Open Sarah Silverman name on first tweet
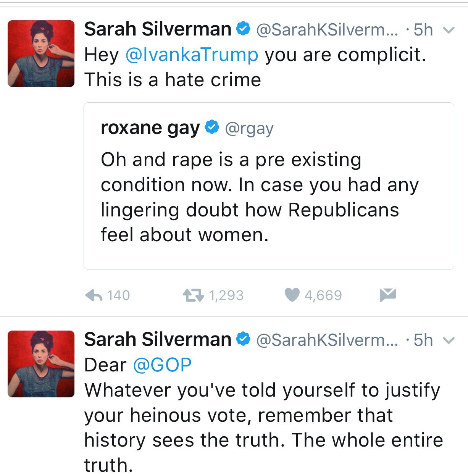Viewport: 468px width, 476px height. click(x=158, y=29)
